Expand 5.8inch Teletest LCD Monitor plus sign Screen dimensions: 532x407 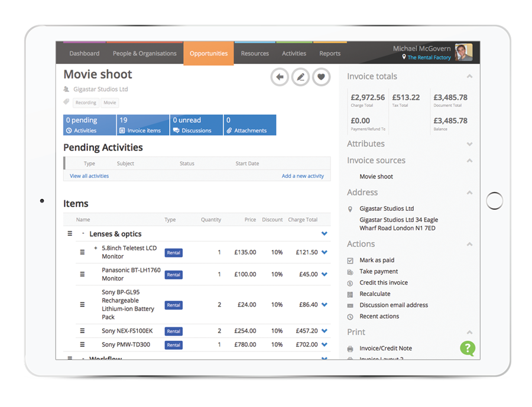tap(96, 248)
